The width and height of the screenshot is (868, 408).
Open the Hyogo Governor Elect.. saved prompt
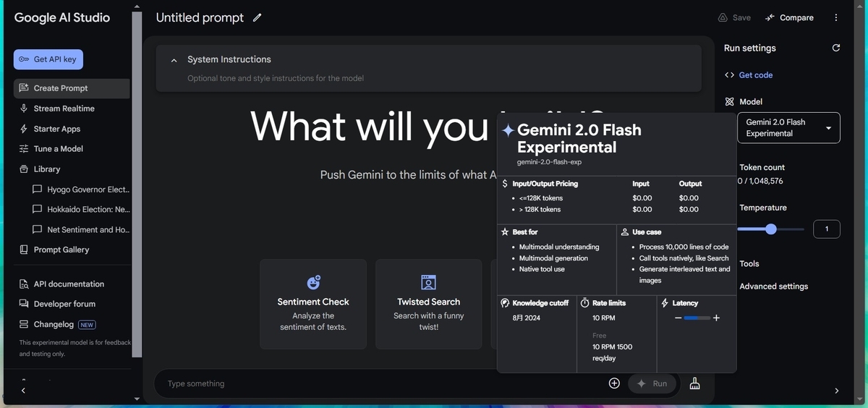point(80,190)
